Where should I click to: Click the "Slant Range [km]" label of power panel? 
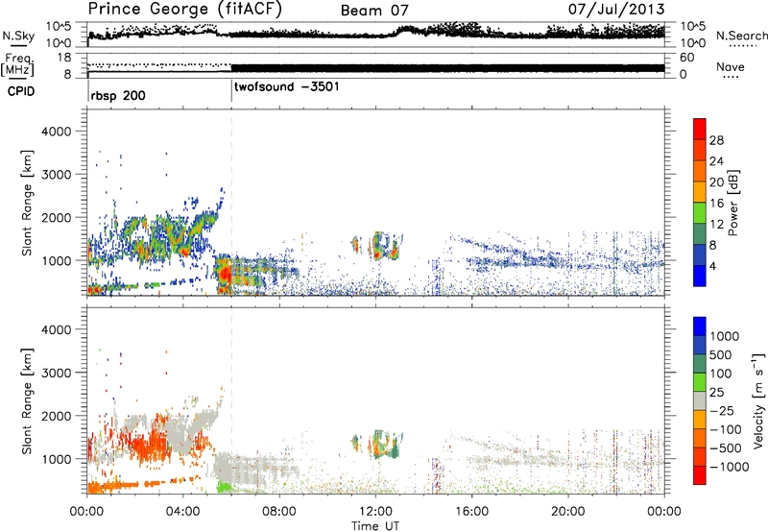[27, 203]
